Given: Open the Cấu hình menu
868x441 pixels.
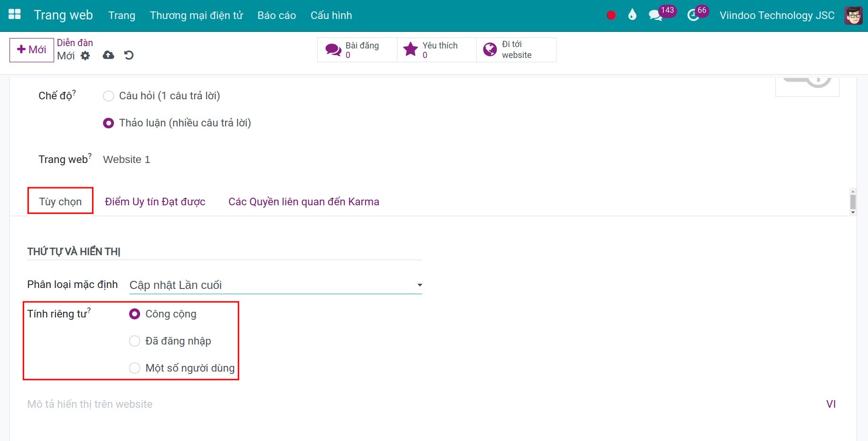Looking at the screenshot, I should tap(331, 15).
